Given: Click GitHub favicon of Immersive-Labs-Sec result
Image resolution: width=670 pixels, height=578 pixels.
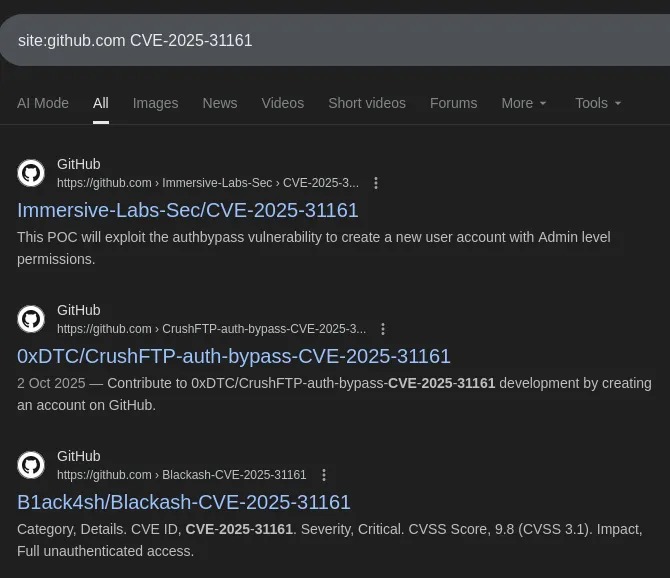Looking at the screenshot, I should pos(31,173).
